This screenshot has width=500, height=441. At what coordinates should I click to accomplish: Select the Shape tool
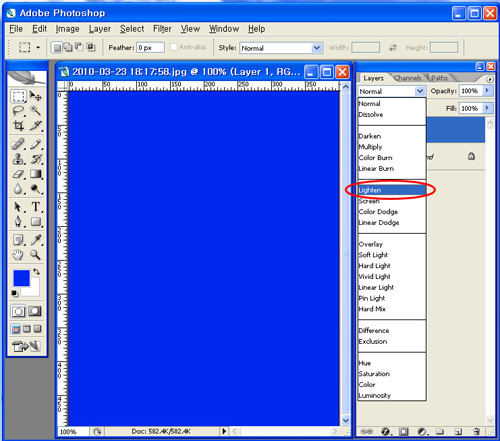pos(35,221)
